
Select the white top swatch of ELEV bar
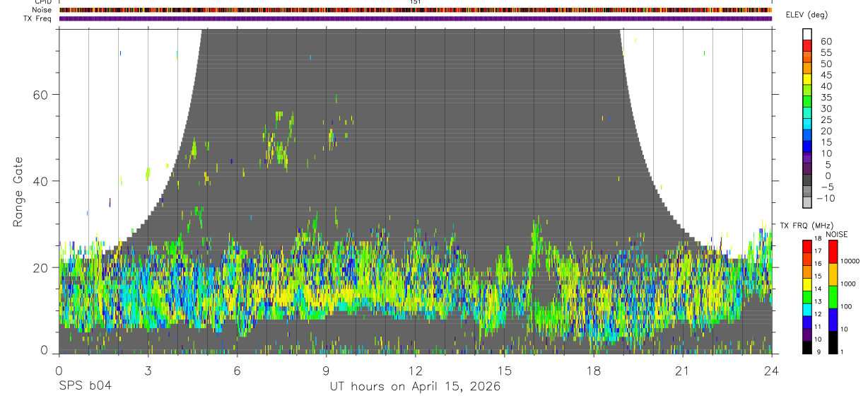pos(807,35)
